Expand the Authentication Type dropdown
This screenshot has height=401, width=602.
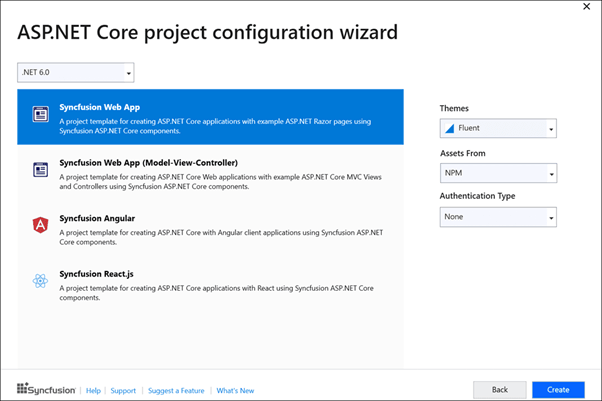(498, 217)
